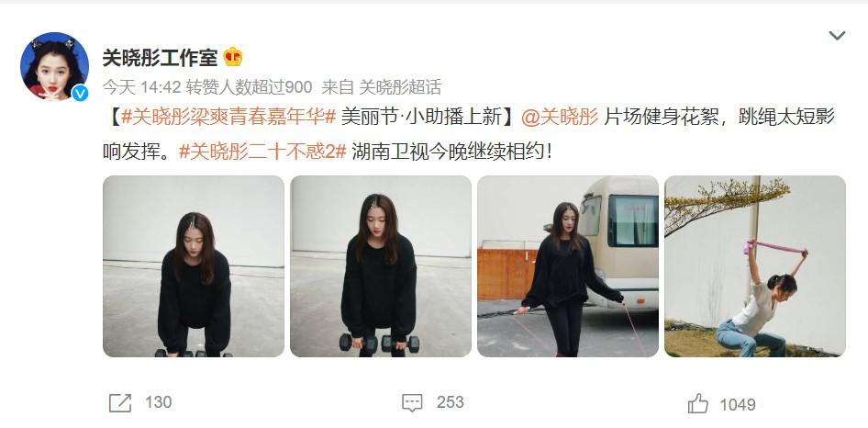Click the 关晓彤工作室 profile avatar
The height and width of the screenshot is (428, 868).
tap(54, 66)
